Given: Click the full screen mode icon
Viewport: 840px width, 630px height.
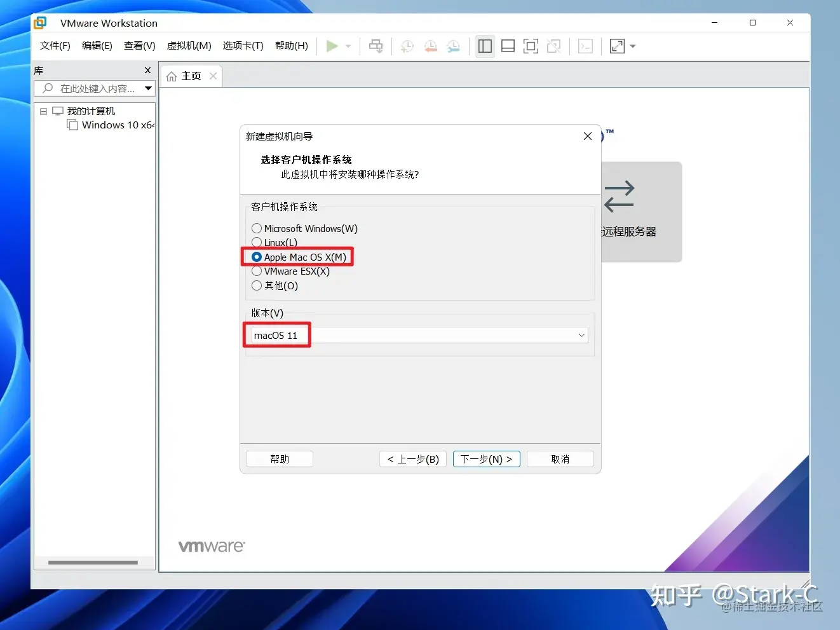Looking at the screenshot, I should click(x=531, y=46).
